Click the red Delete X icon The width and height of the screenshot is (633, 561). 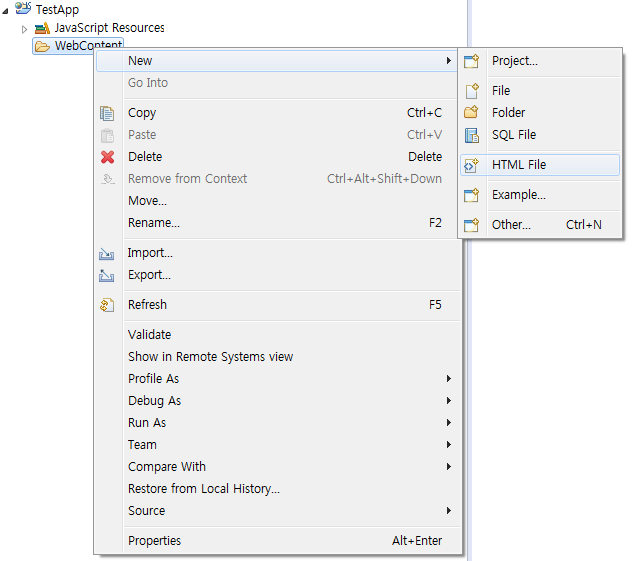coord(108,157)
